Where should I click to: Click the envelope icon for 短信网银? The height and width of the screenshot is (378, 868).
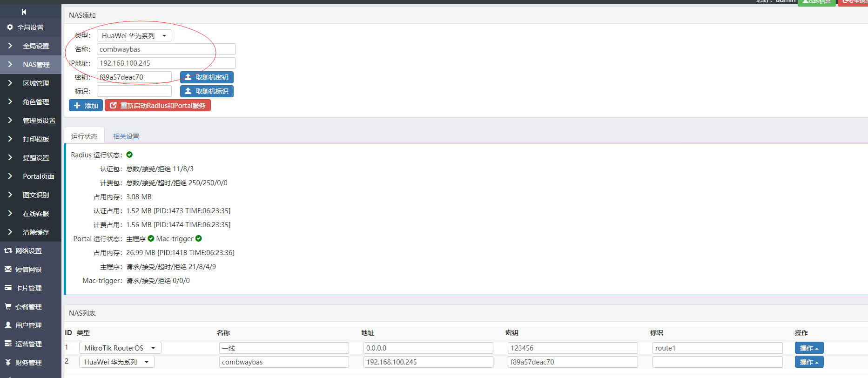point(8,270)
